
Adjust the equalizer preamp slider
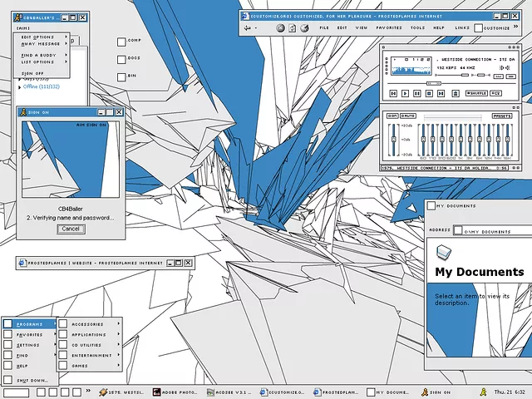pos(393,140)
